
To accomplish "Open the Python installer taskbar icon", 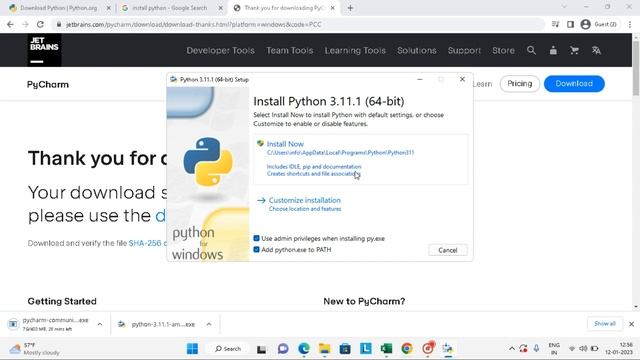I will 448,349.
